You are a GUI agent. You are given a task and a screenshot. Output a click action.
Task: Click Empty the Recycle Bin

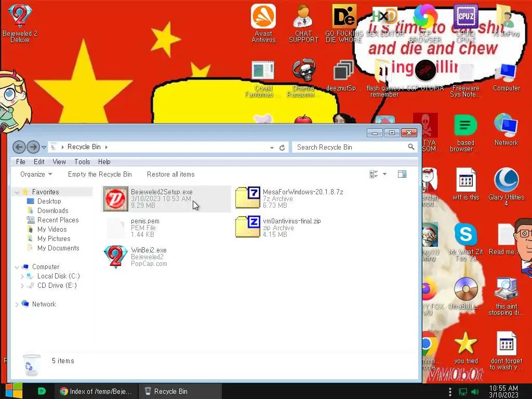point(100,175)
